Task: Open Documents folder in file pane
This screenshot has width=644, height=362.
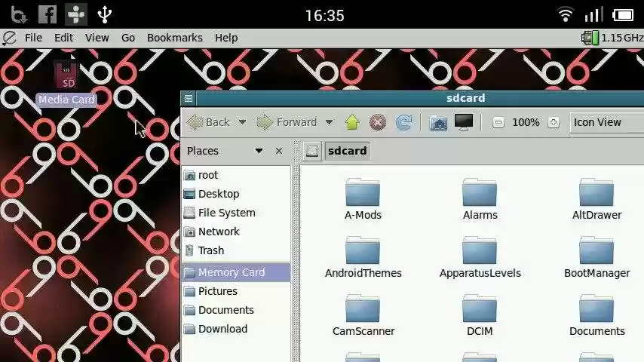Action: coord(596,315)
